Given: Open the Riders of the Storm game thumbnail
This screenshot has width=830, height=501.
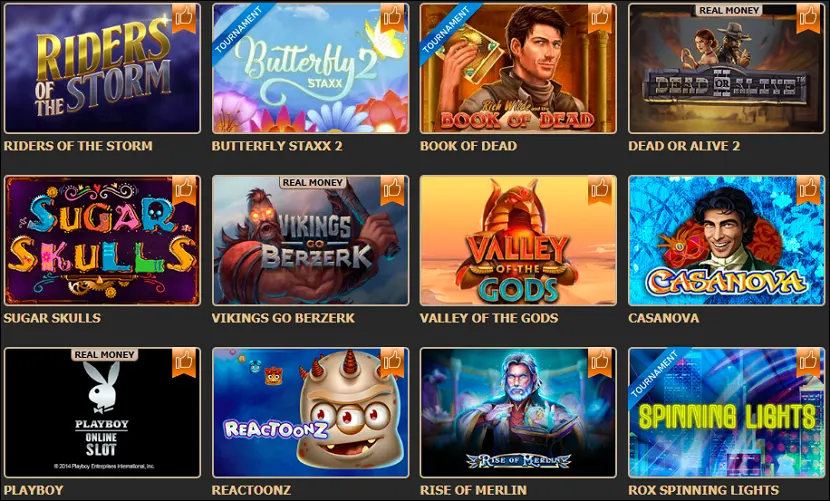Looking at the screenshot, I should (102, 68).
